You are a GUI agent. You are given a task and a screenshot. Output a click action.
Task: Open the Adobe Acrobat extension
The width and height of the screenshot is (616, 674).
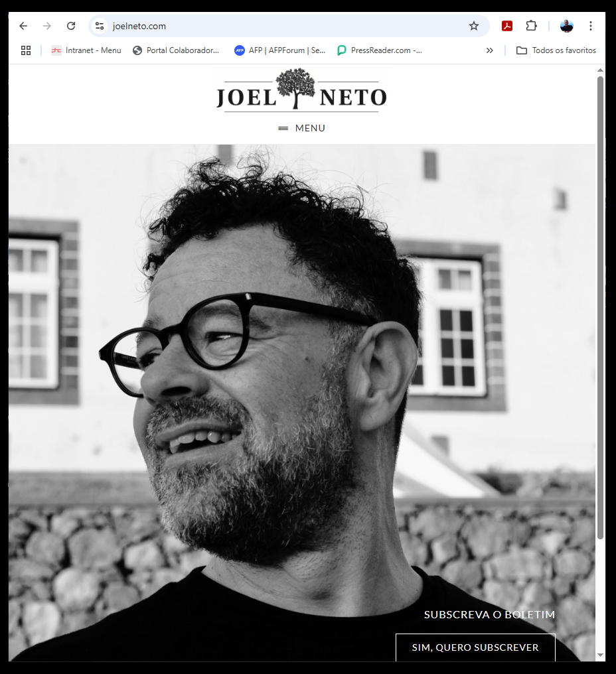coord(507,26)
